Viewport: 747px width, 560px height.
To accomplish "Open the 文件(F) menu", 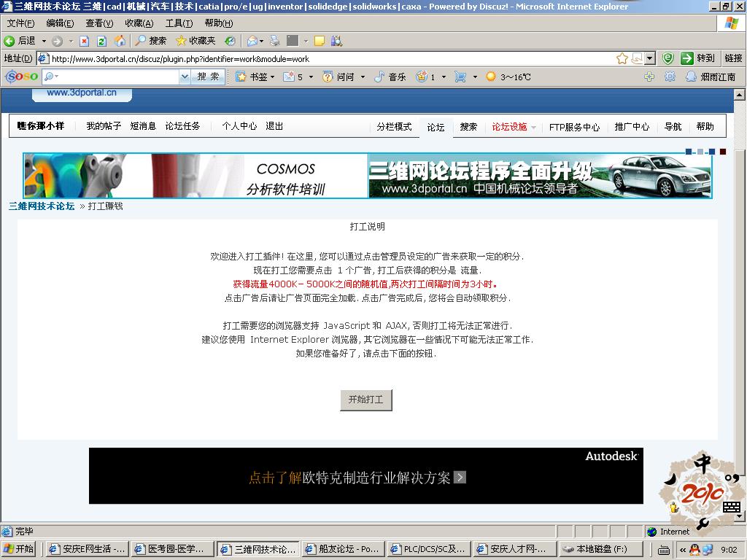I will [x=20, y=23].
